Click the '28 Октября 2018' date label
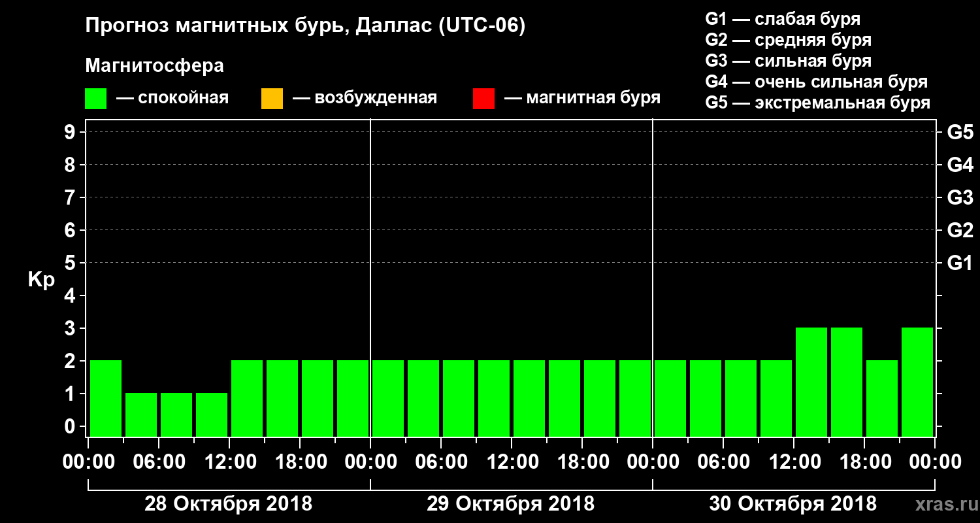980x523 pixels. 228,504
